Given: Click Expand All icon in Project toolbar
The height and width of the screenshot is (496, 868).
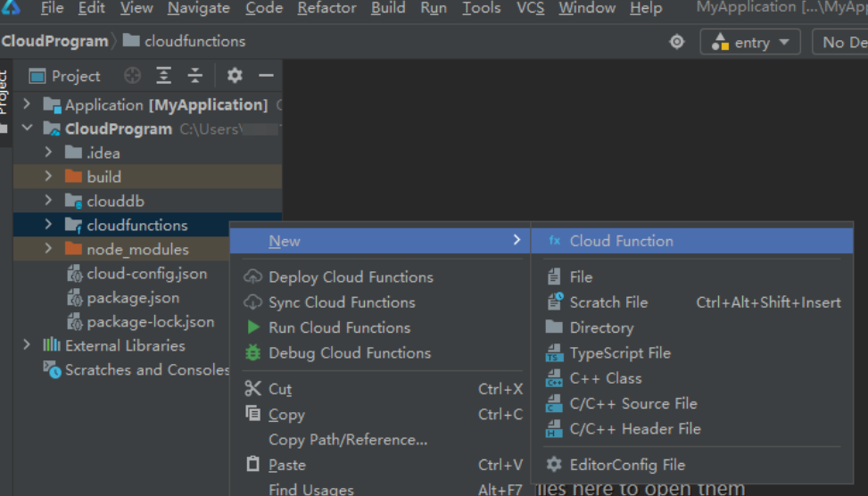Looking at the screenshot, I should tap(164, 76).
